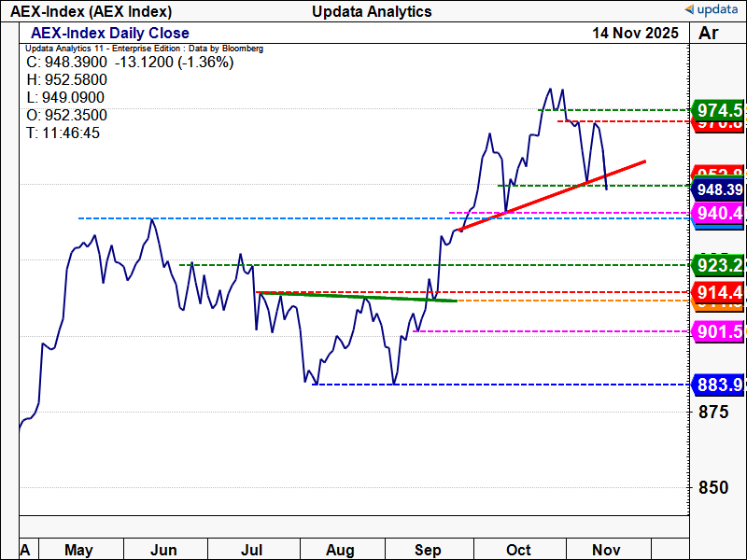This screenshot has width=747, height=560.
Task: Click the 'A' label at bottom-left corner
Action: click(25, 550)
